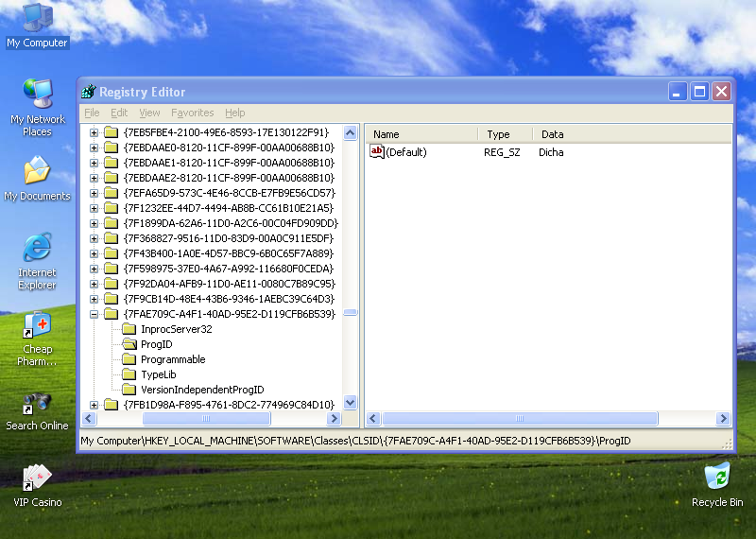756x539 pixels.
Task: Click the Registry Editor title bar icon
Action: coord(88,91)
